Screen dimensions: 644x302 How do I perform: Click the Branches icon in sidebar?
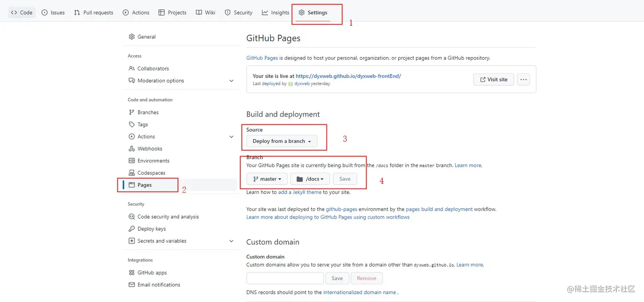click(132, 112)
